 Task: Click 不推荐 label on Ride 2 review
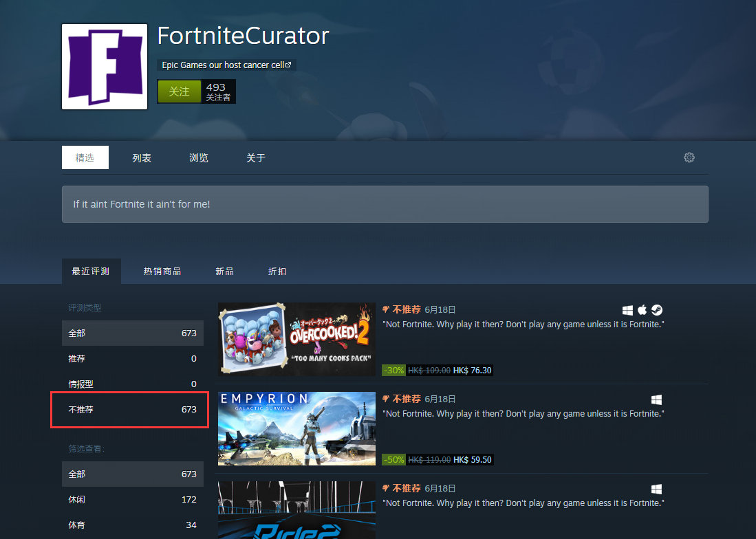407,488
